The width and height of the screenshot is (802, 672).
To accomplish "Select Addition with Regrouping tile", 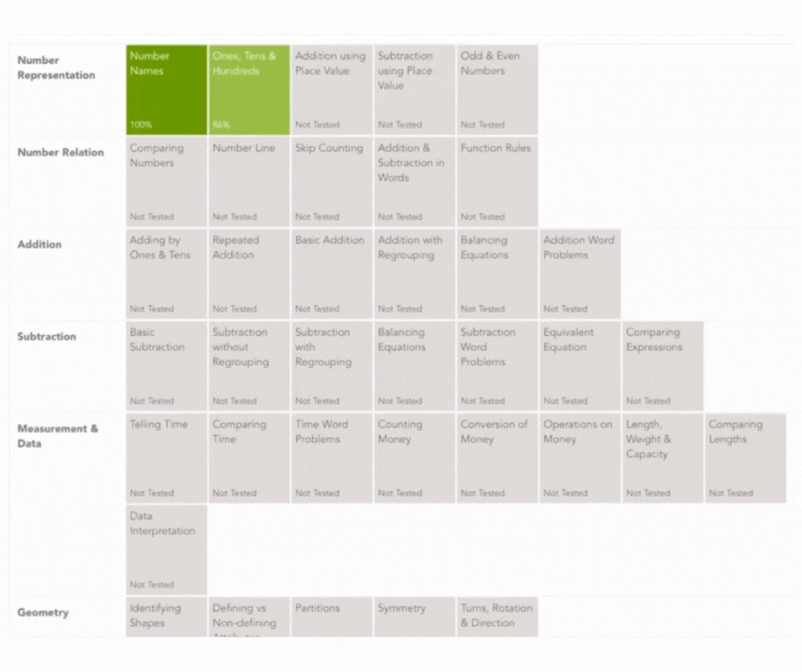I will point(415,274).
